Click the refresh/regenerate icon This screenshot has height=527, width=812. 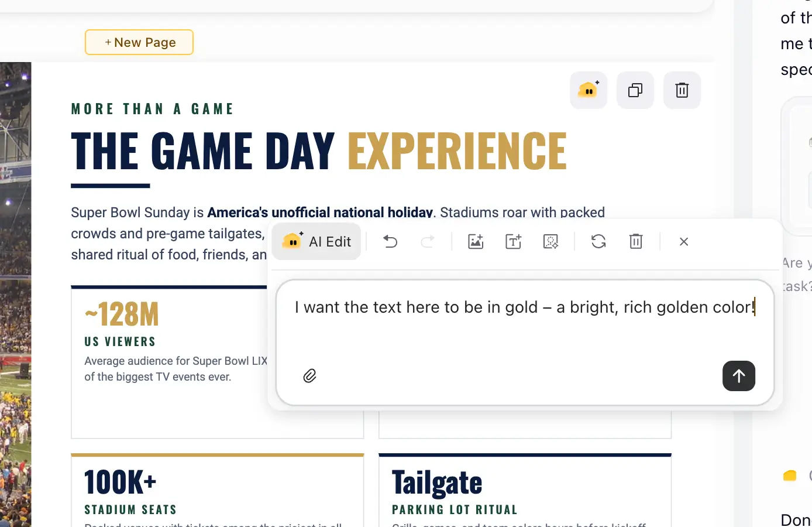pos(598,241)
